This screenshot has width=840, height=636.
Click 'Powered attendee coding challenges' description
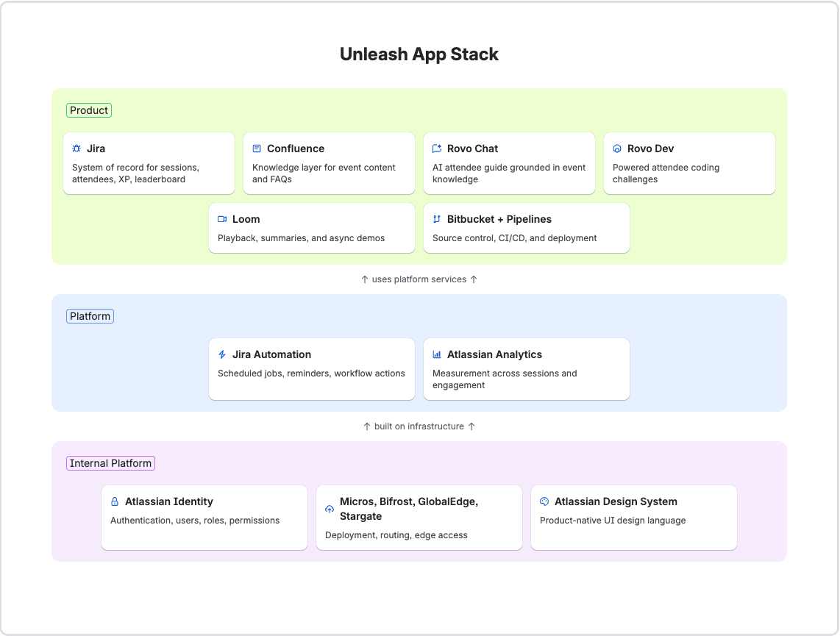[x=666, y=174]
